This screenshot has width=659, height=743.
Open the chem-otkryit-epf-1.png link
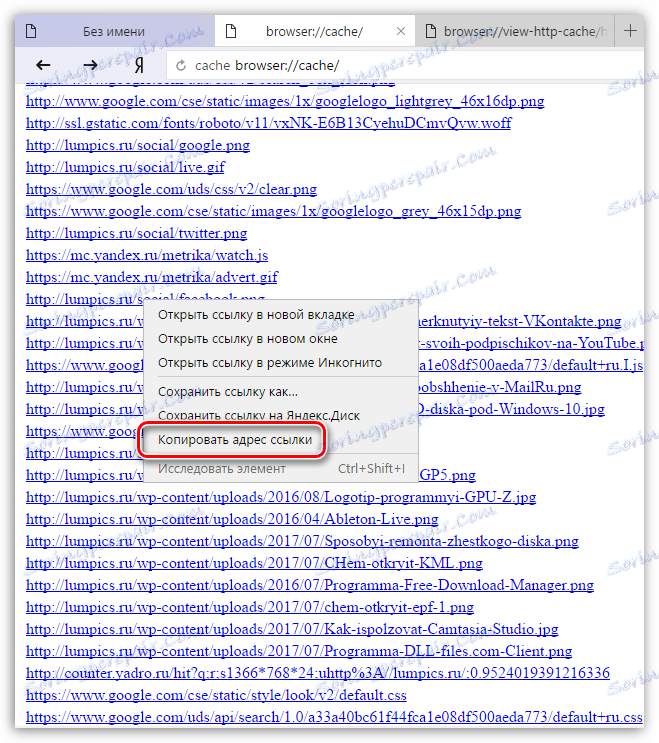click(x=250, y=607)
